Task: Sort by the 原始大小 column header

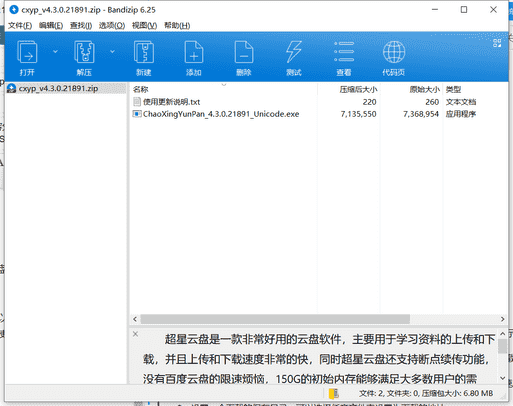Action: (424, 89)
